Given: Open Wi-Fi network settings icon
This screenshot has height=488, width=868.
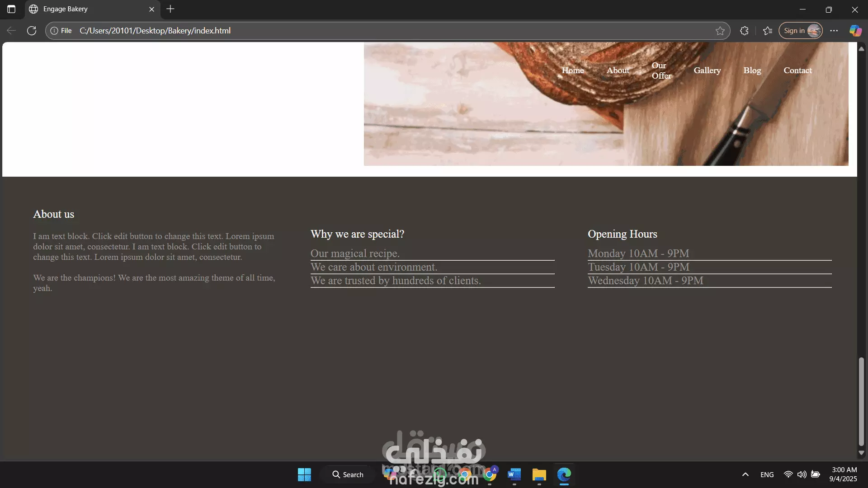Looking at the screenshot, I should (x=788, y=474).
